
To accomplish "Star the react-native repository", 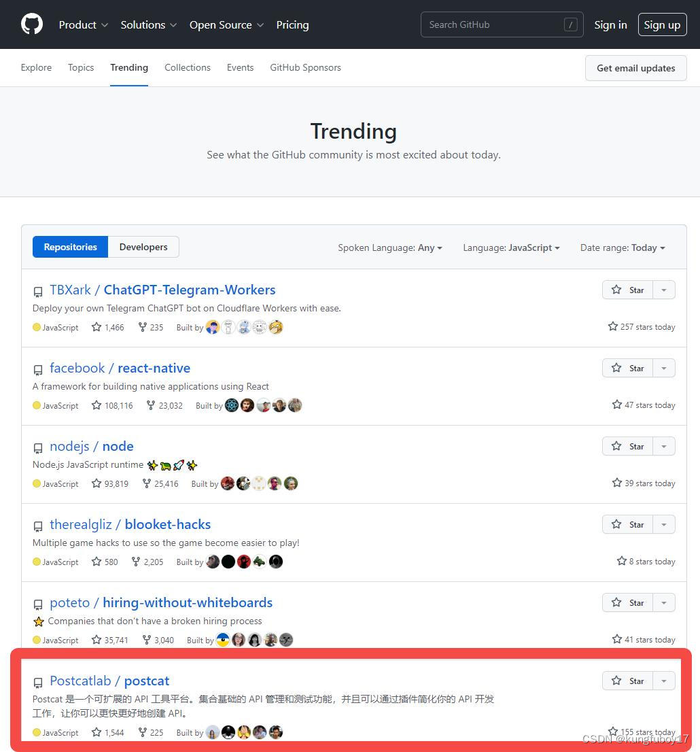I will tap(627, 368).
